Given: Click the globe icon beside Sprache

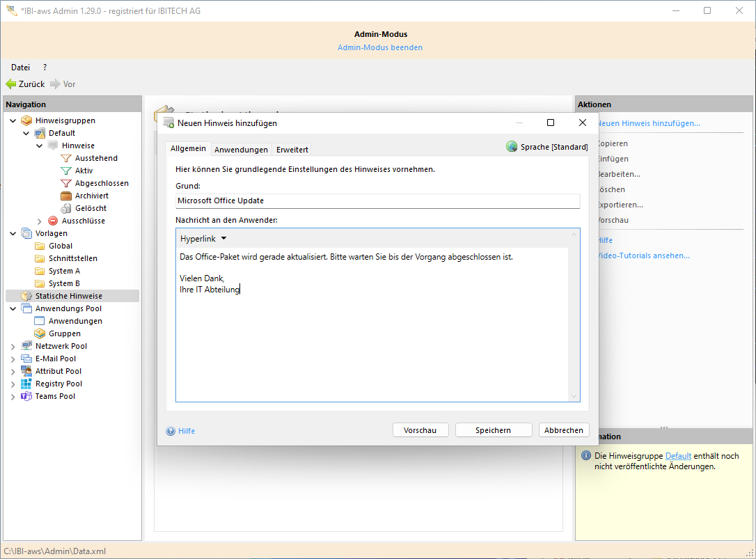Looking at the screenshot, I should [x=512, y=147].
